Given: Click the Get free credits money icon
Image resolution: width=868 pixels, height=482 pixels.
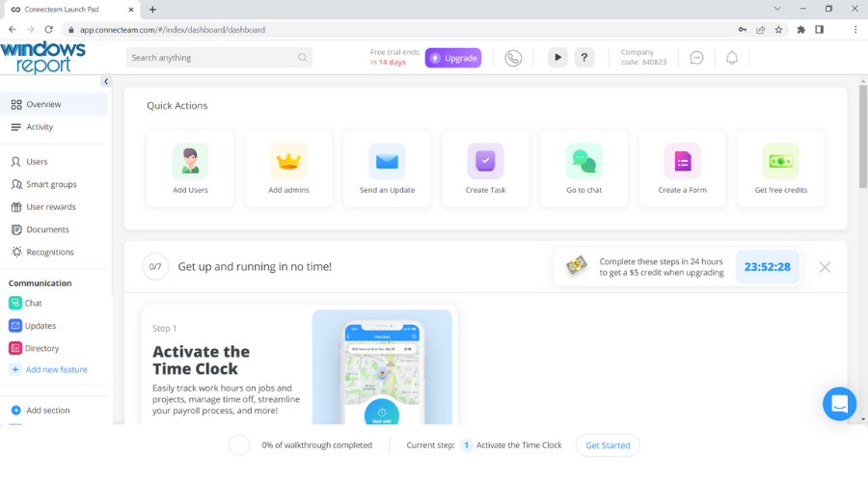Looking at the screenshot, I should point(780,161).
